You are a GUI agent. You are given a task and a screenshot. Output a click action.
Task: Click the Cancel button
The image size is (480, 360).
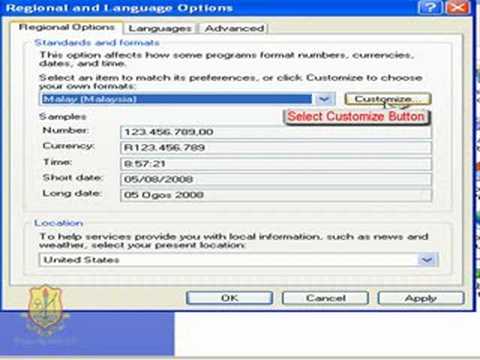[325, 298]
